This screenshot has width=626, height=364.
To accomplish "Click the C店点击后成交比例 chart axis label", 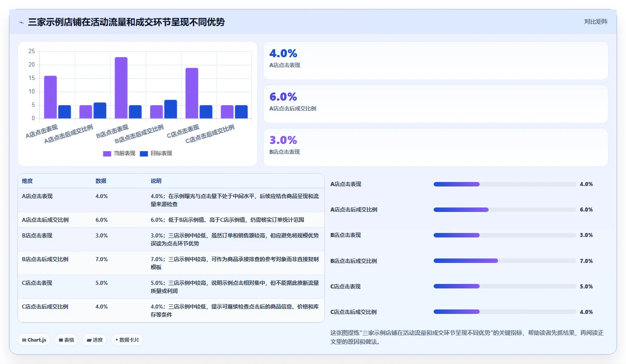I will click(x=210, y=134).
